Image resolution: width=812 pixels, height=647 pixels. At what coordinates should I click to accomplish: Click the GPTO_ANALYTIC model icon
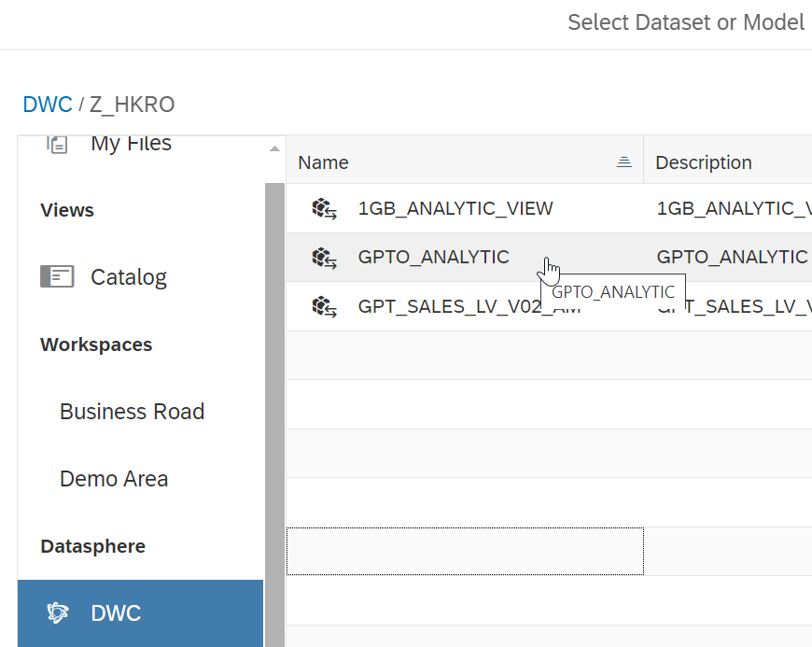point(324,257)
